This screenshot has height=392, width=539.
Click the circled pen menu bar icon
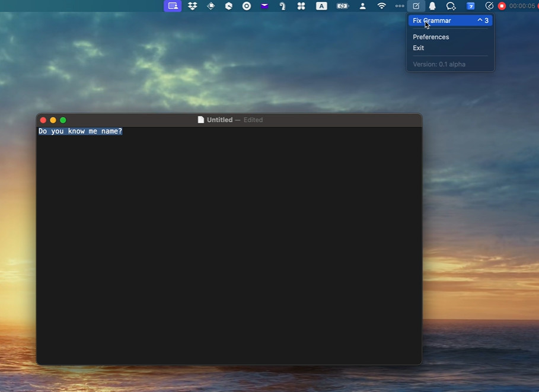489,6
